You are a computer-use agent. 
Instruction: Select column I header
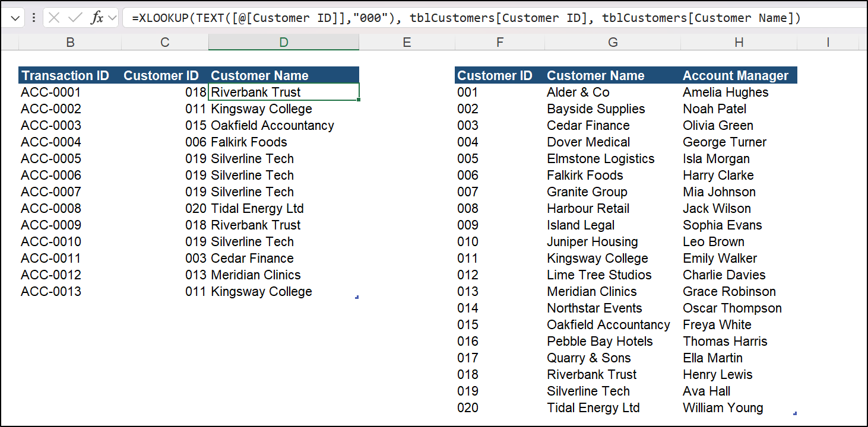(x=828, y=42)
